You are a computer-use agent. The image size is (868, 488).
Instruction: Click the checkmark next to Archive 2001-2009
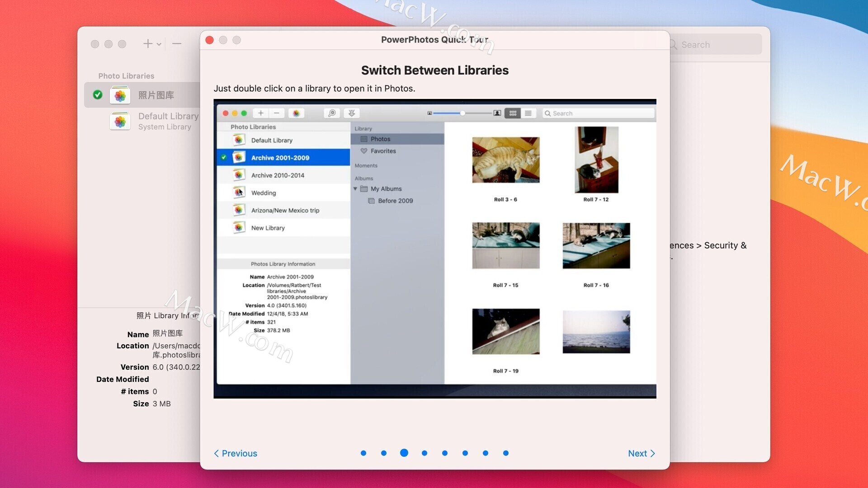pos(224,157)
